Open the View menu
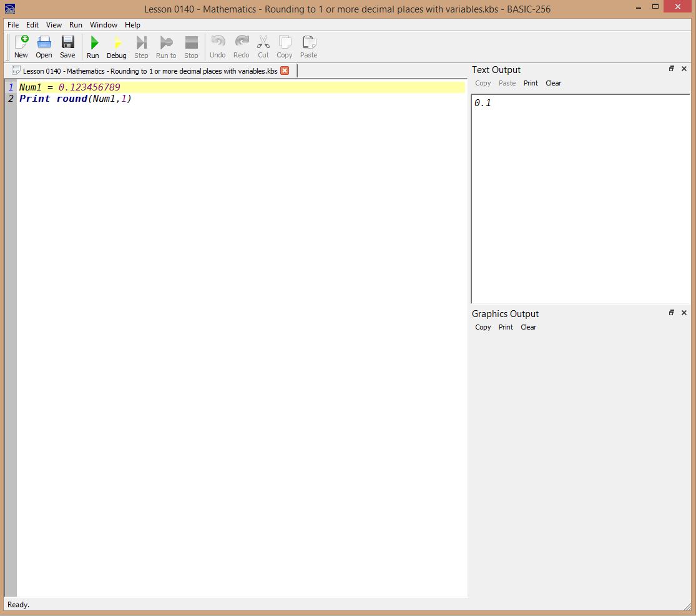This screenshot has width=696, height=616. (x=54, y=25)
